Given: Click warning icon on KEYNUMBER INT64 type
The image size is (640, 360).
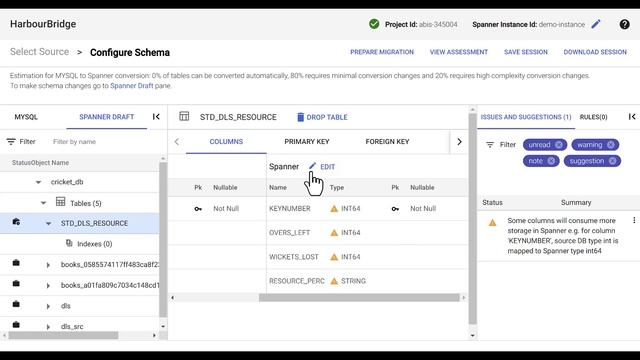Looking at the screenshot, I should point(334,209).
